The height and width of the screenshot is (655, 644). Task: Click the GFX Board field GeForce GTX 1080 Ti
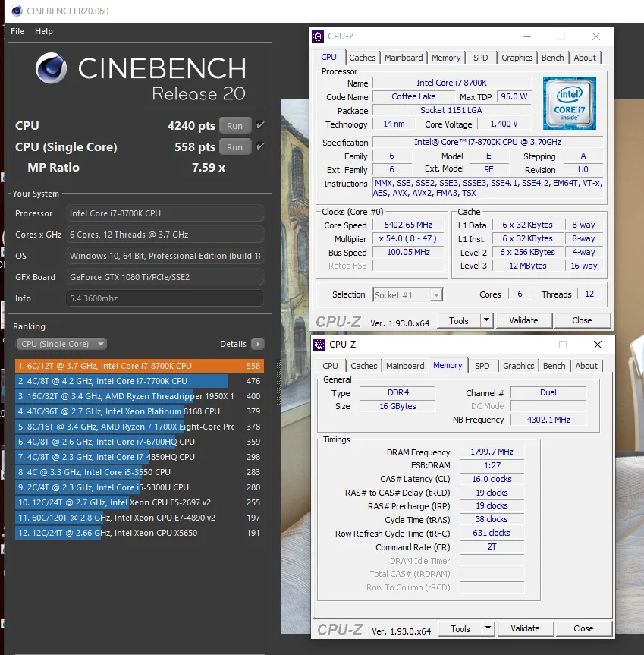[x=165, y=277]
